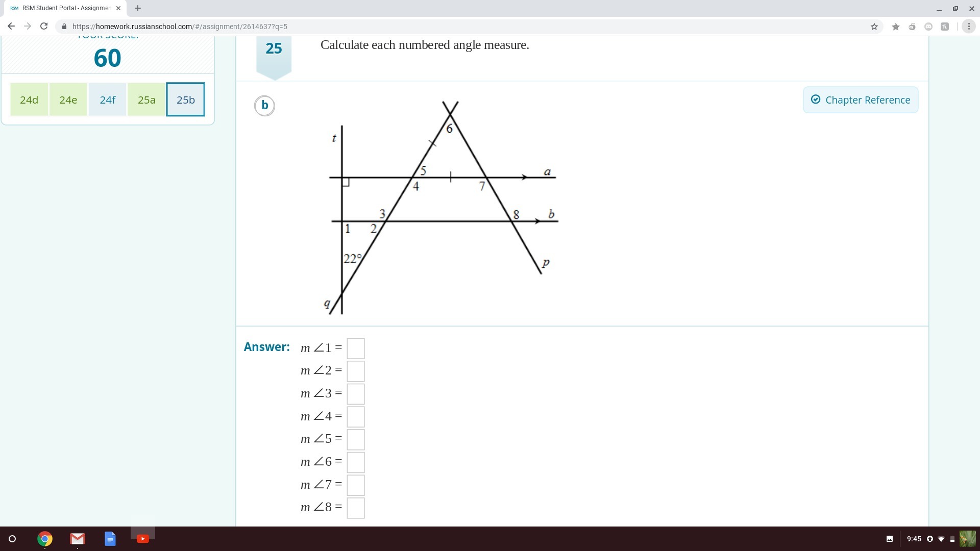Select problem 24e in navigator
This screenshot has height=551, width=980.
(68, 99)
